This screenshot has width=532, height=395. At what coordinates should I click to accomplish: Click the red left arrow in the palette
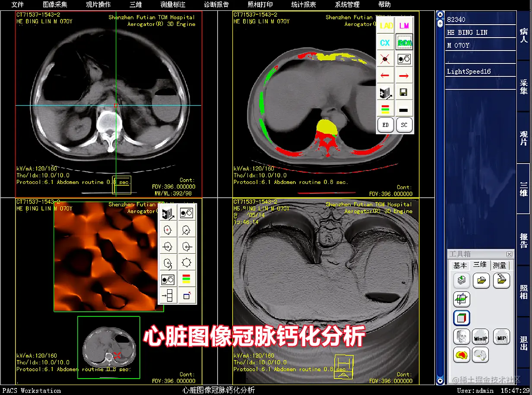pos(386,75)
